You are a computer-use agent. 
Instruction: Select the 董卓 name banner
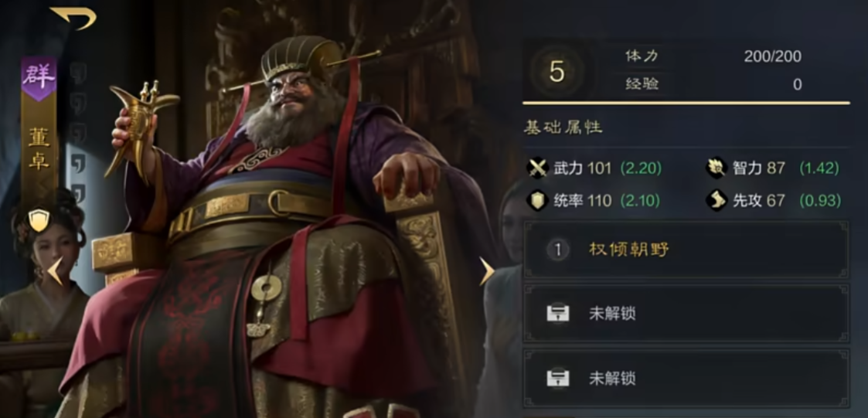click(39, 149)
